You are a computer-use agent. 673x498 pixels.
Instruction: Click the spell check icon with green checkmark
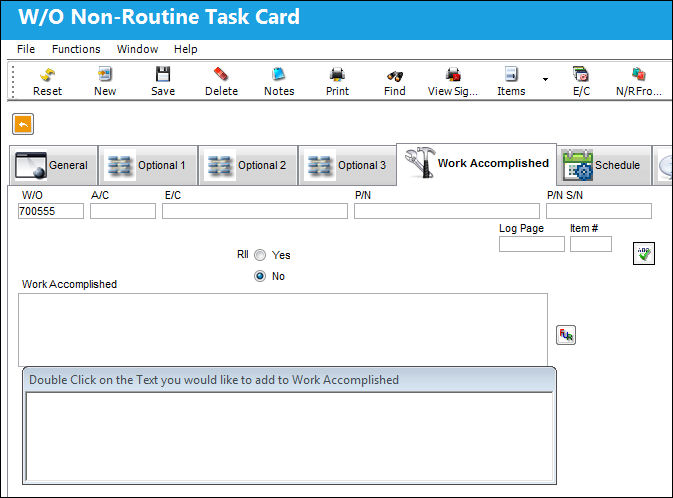tap(644, 253)
